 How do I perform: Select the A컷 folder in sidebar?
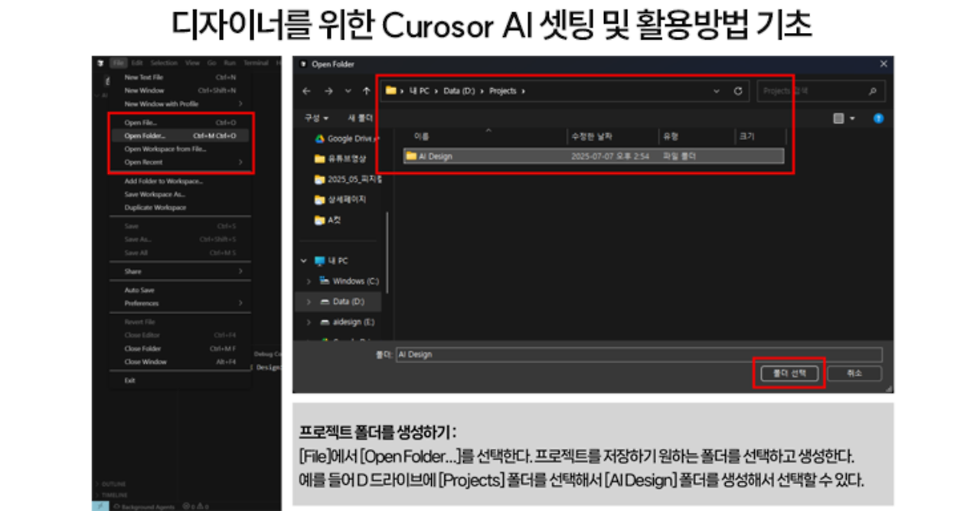click(328, 220)
